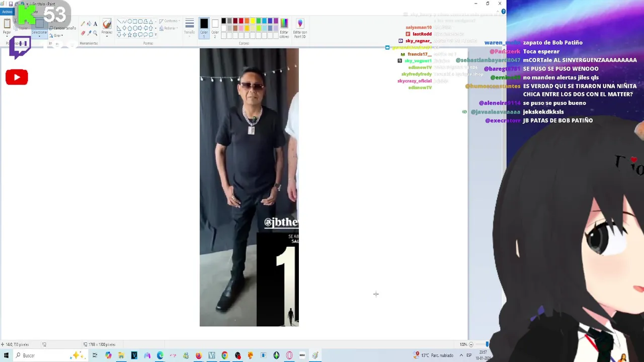Open Microsoft Edge from taskbar
644x362 pixels.
(160, 355)
